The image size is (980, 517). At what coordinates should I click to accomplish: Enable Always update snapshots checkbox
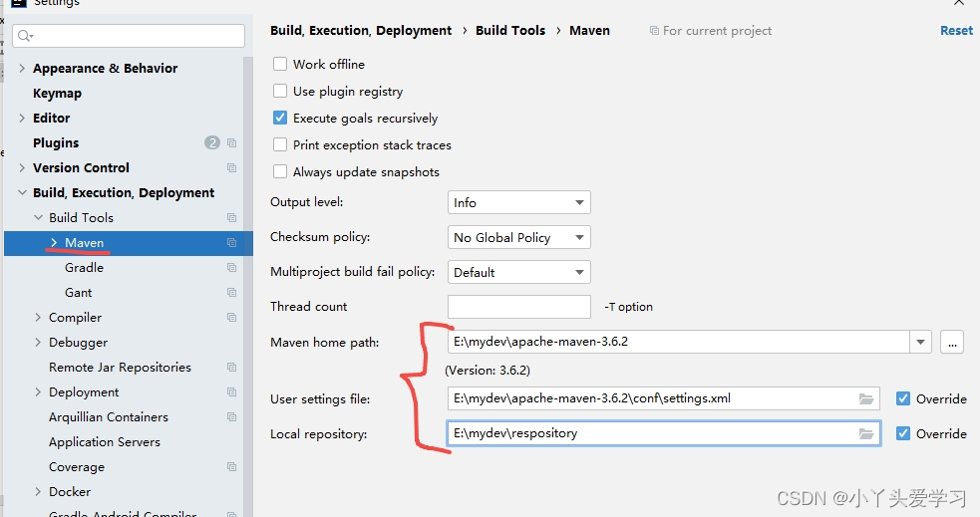(280, 171)
